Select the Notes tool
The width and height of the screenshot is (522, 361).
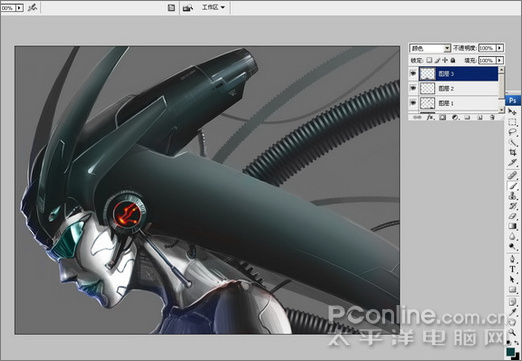tap(512, 302)
